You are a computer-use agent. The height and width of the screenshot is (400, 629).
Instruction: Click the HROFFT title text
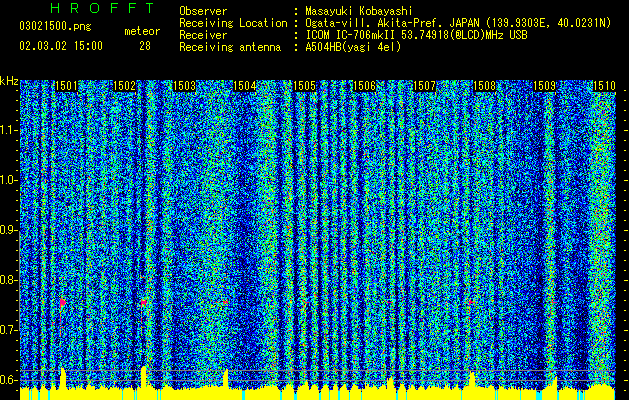[103, 8]
